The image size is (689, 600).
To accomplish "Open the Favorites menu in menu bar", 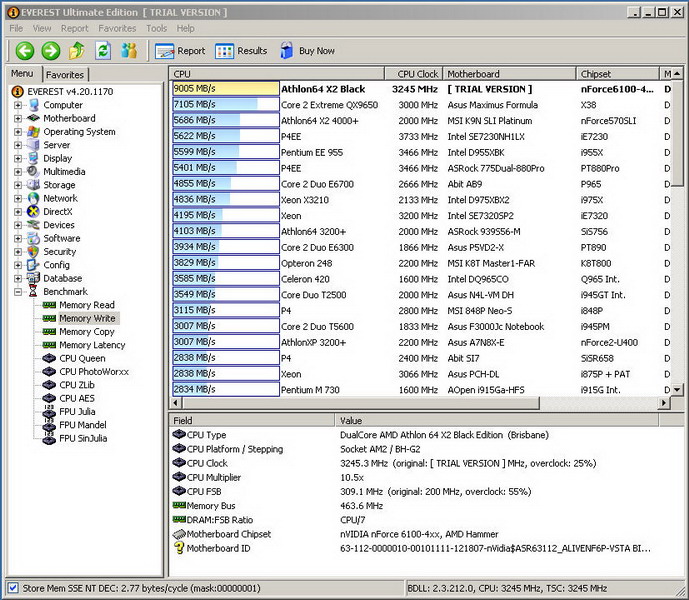I will [117, 29].
